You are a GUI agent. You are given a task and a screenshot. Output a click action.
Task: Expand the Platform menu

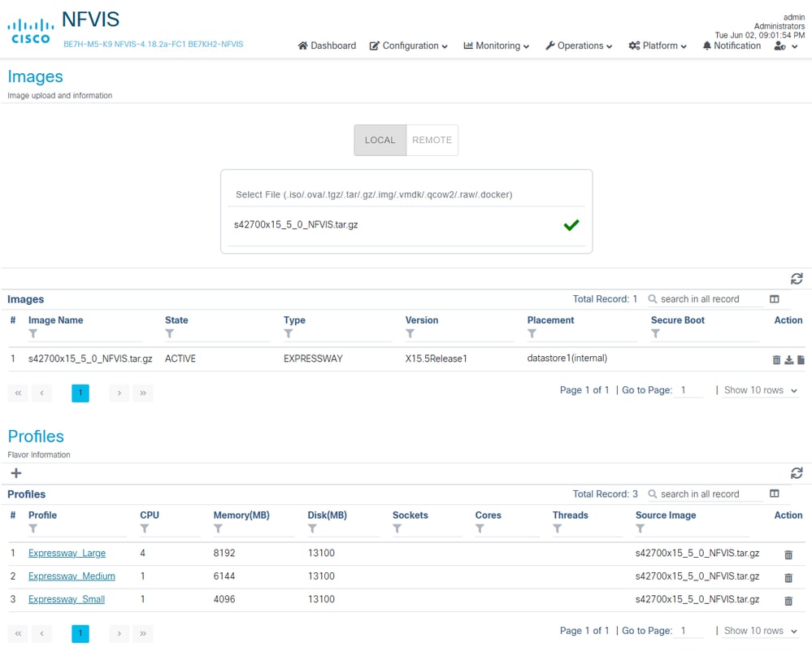pos(658,46)
